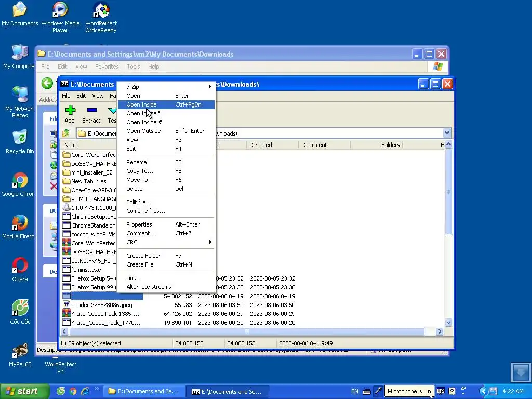Click the Folders column header
Image resolution: width=532 pixels, height=399 pixels.
[x=376, y=145]
